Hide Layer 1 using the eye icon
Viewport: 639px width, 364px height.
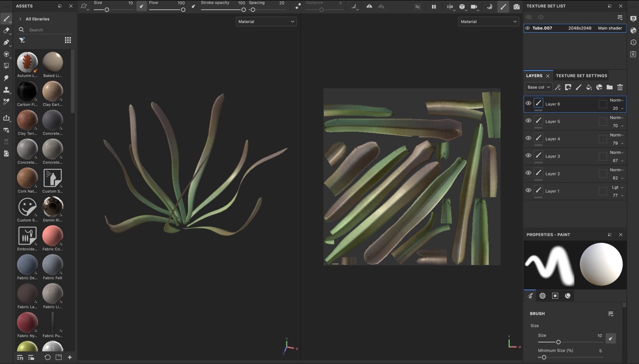pyautogui.click(x=528, y=190)
